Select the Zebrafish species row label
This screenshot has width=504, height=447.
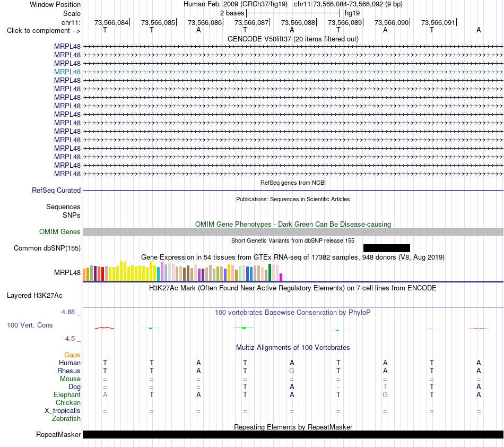(66, 419)
